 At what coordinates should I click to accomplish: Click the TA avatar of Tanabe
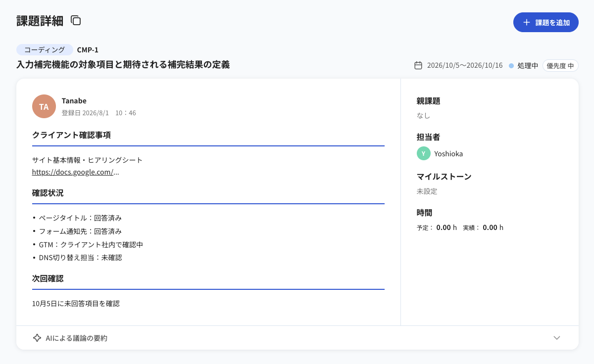44,106
